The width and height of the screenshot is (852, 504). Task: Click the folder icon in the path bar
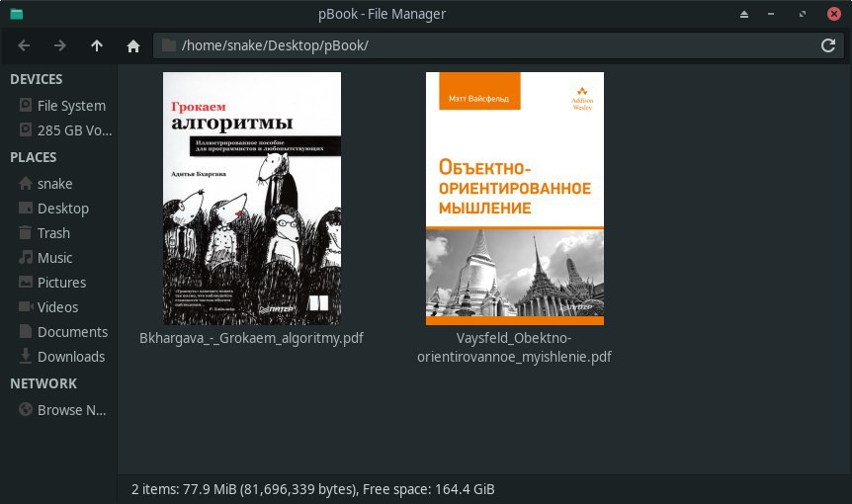pyautogui.click(x=168, y=45)
